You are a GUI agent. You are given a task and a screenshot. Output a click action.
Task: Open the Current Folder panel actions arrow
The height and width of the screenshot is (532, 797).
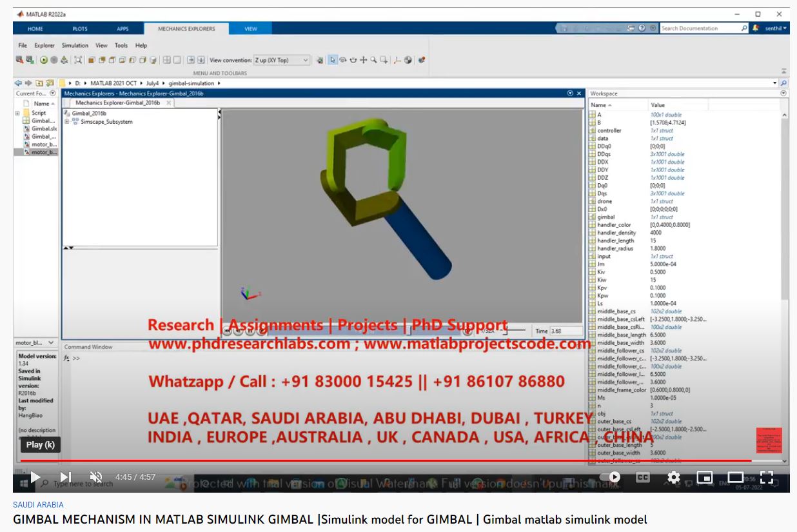pyautogui.click(x=53, y=94)
